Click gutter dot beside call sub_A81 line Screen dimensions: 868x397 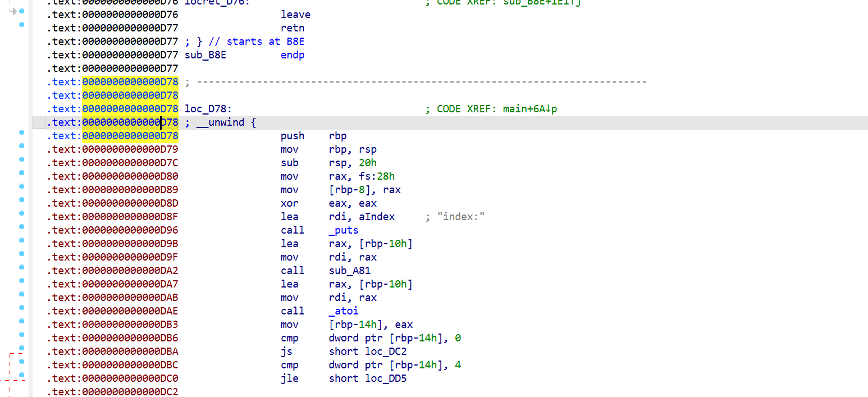click(x=22, y=267)
